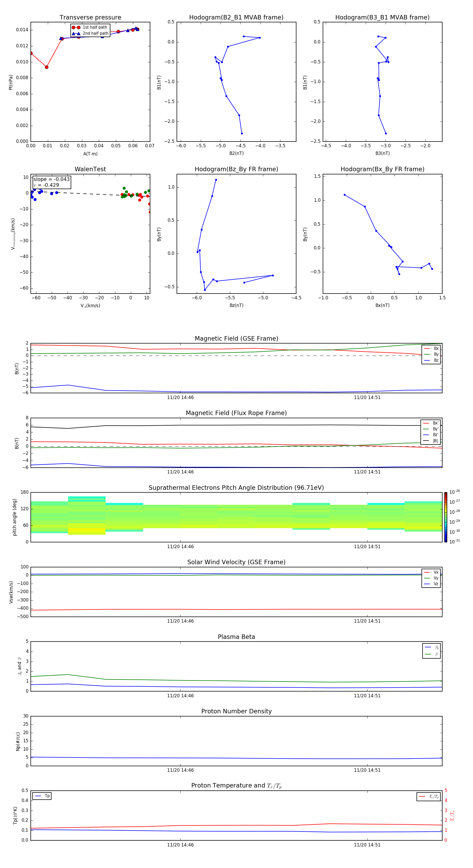Select the '1st half path' legend entry
Screen dimensions: 473x868
90,27
